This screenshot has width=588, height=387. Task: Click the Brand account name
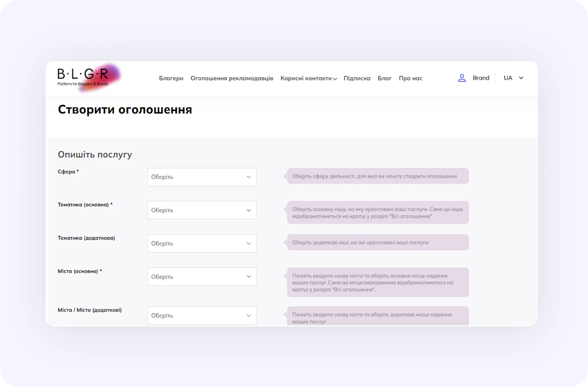coord(481,78)
